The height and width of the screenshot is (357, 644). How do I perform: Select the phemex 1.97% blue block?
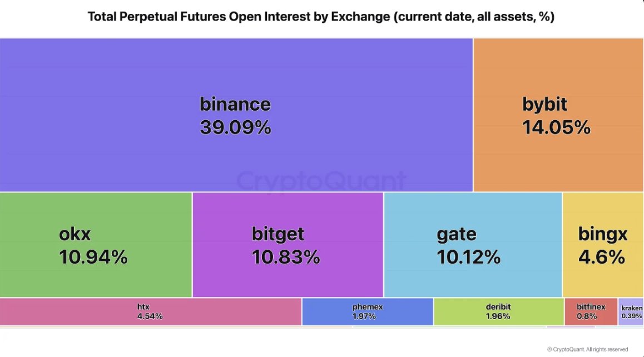368,311
